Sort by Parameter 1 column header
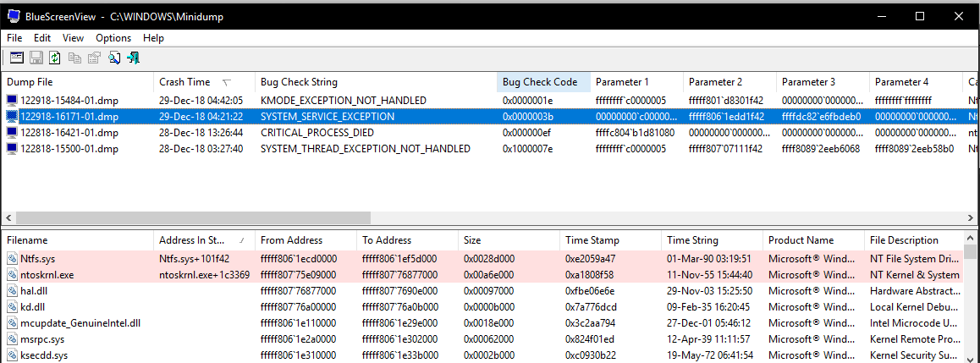980x363 pixels. (637, 82)
